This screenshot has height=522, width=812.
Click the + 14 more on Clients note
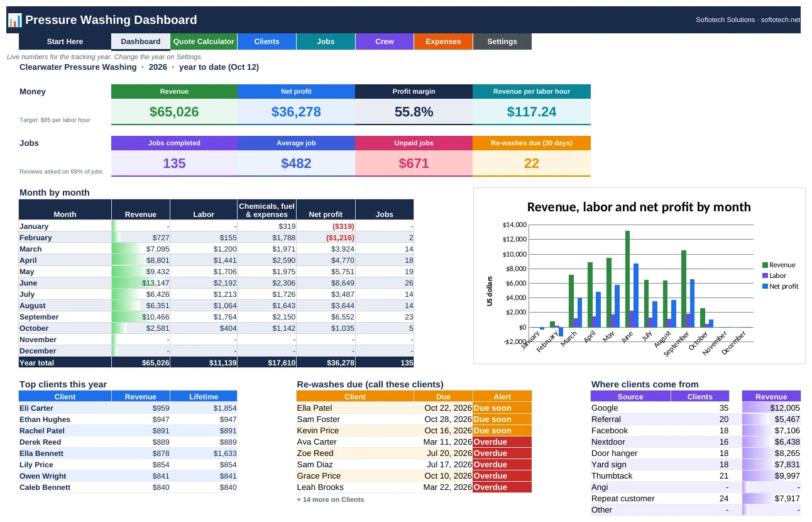click(x=331, y=500)
